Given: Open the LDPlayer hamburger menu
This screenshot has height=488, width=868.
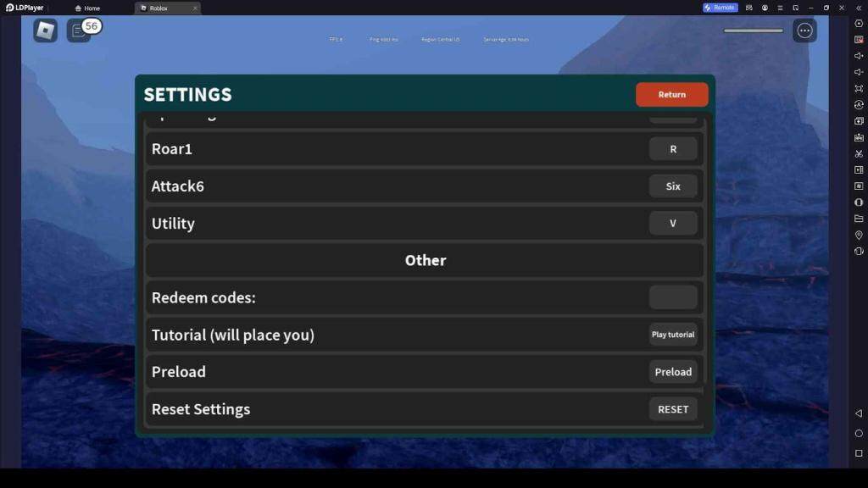Looking at the screenshot, I should [x=780, y=8].
